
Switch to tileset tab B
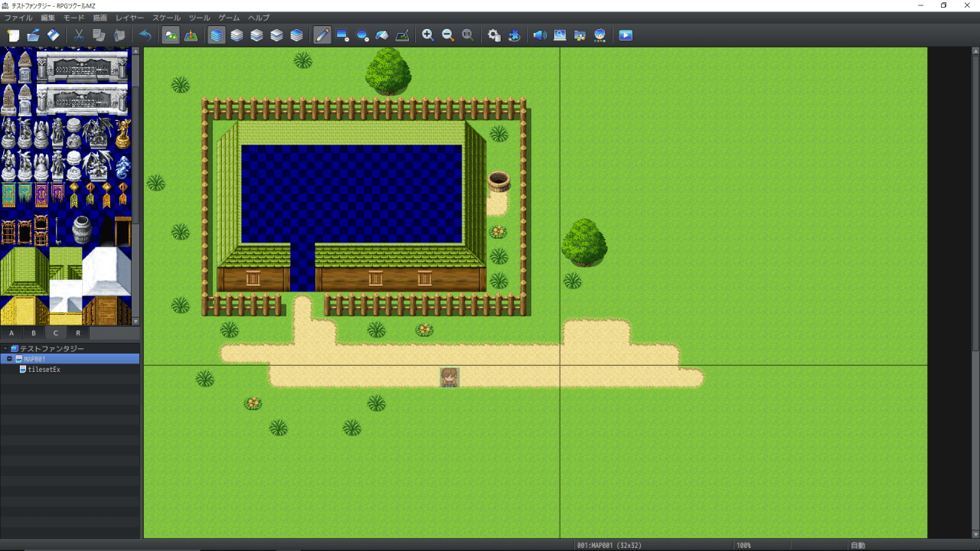click(34, 333)
